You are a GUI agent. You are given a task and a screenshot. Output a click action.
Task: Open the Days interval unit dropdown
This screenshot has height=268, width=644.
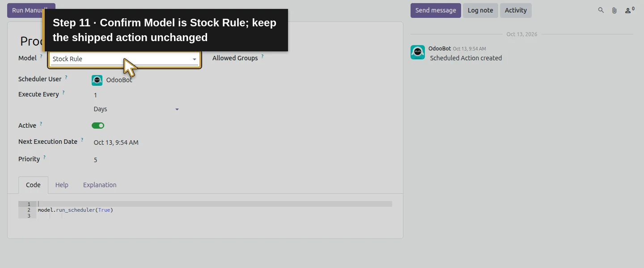click(x=136, y=109)
